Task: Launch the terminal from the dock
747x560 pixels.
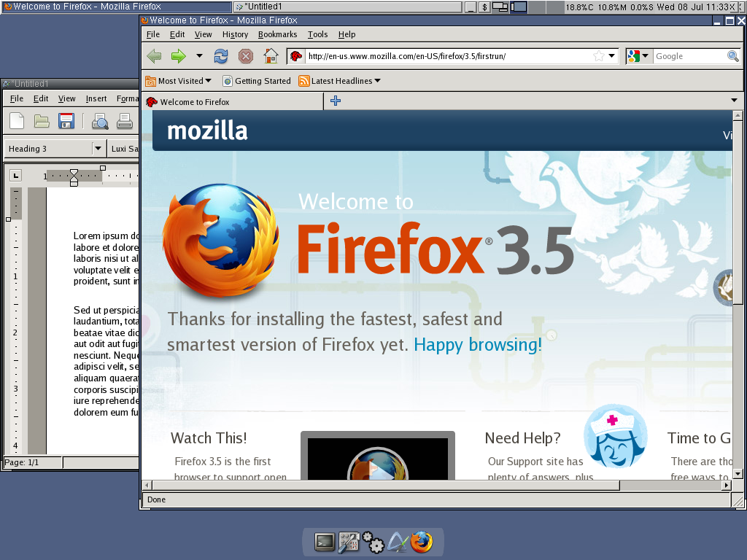Action: click(x=325, y=542)
